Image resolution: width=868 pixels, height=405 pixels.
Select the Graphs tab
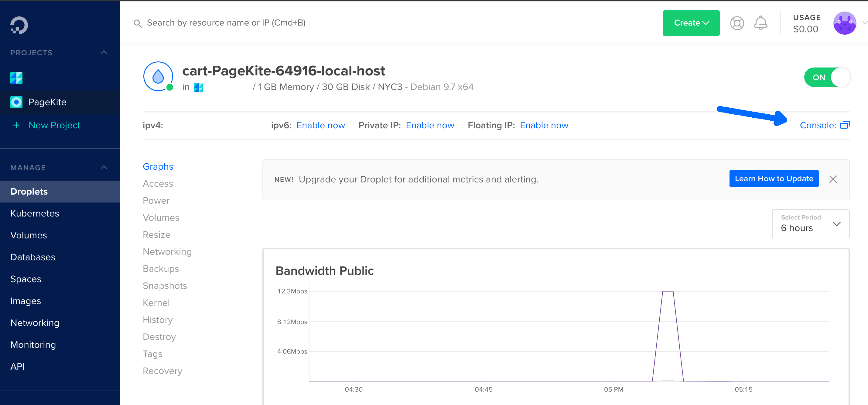(x=158, y=167)
